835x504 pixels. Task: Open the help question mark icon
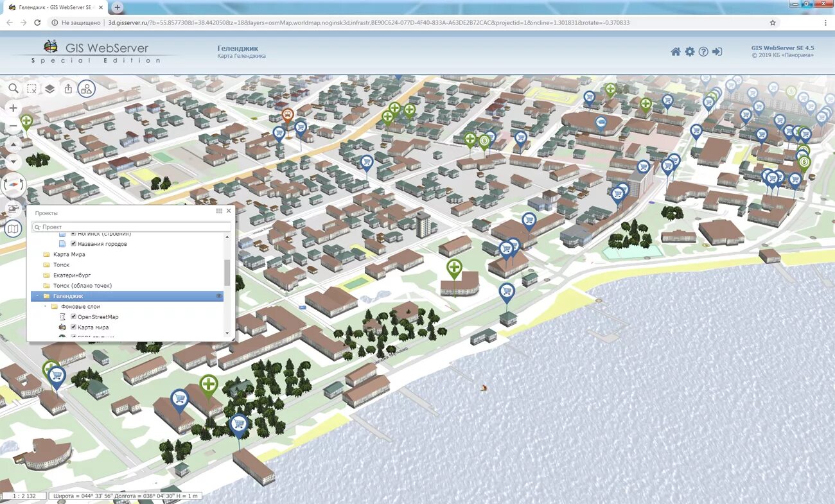703,51
